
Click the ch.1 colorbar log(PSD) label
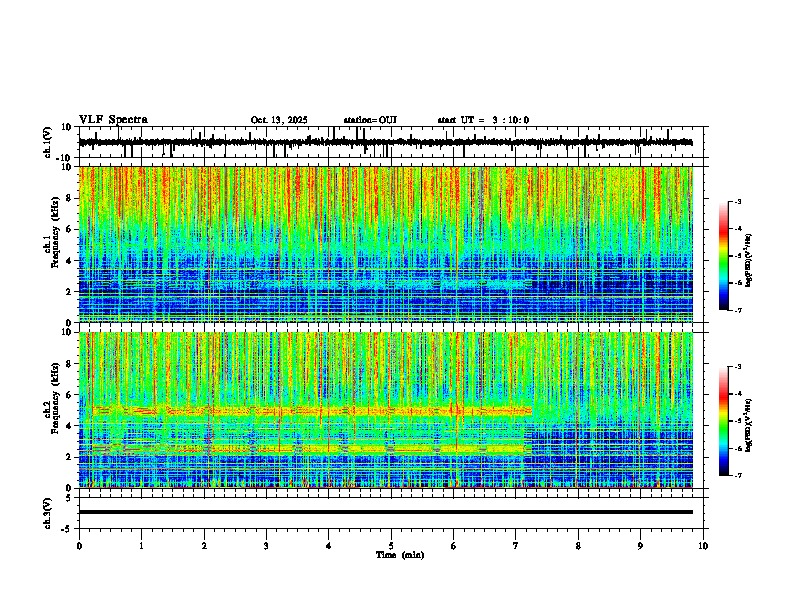748,261
